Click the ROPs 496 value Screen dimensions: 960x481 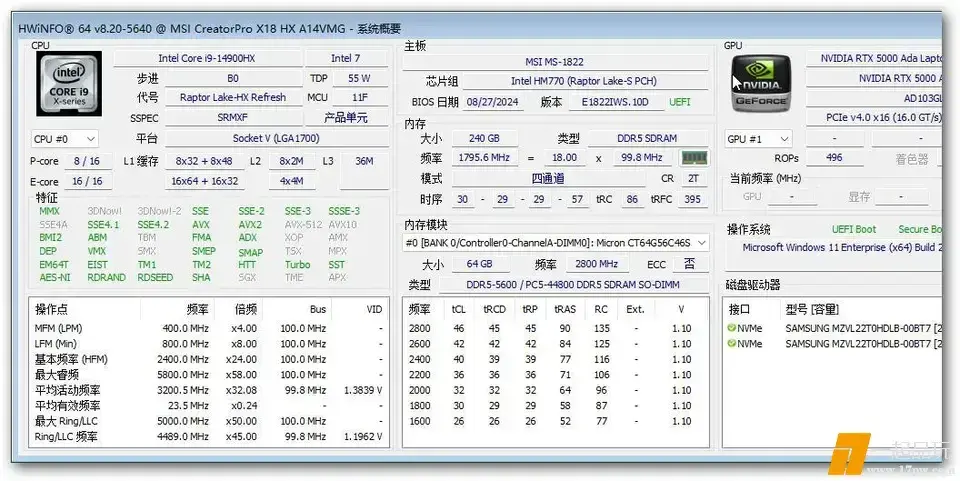tap(834, 157)
